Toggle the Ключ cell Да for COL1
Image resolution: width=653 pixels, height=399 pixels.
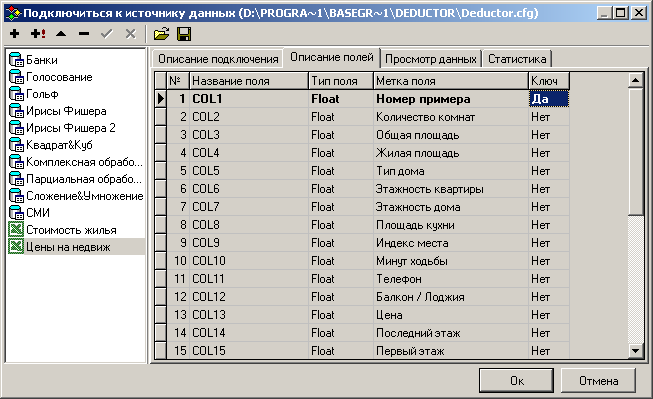click(549, 99)
